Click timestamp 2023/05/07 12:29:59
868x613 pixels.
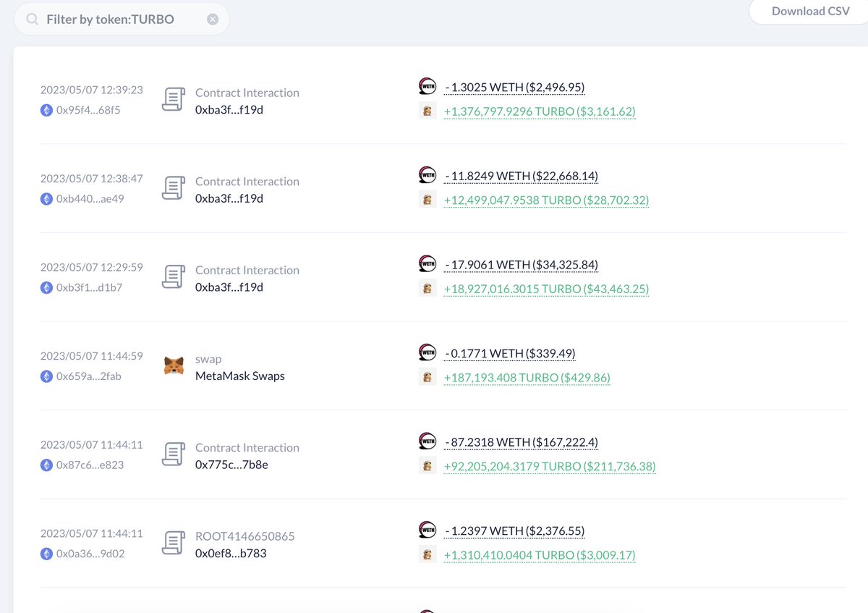(92, 267)
